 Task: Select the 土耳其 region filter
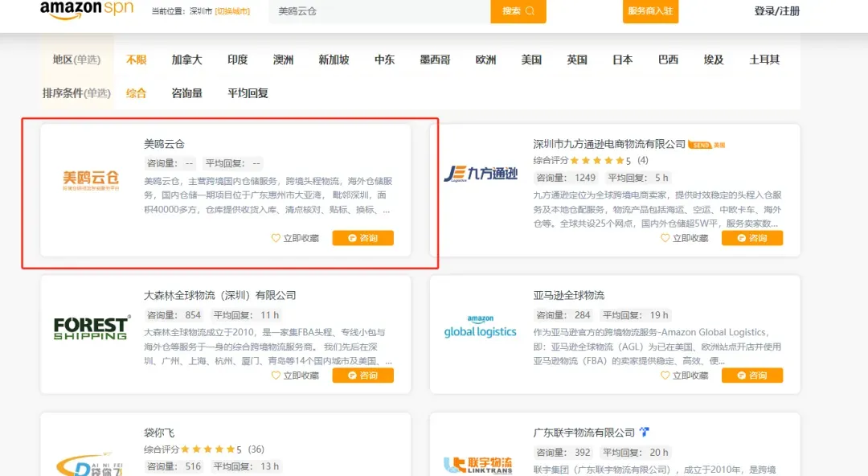(764, 59)
